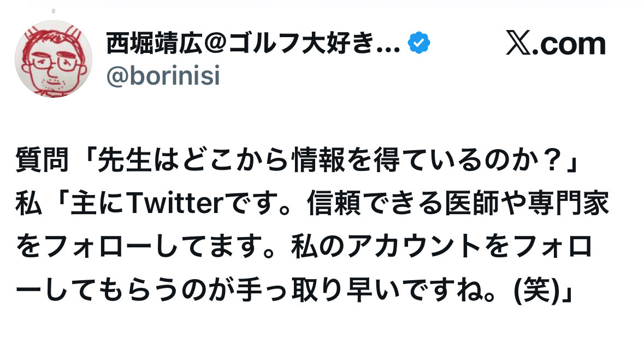Click the phrase 信頼できる in the tweet

pyautogui.click(x=358, y=206)
